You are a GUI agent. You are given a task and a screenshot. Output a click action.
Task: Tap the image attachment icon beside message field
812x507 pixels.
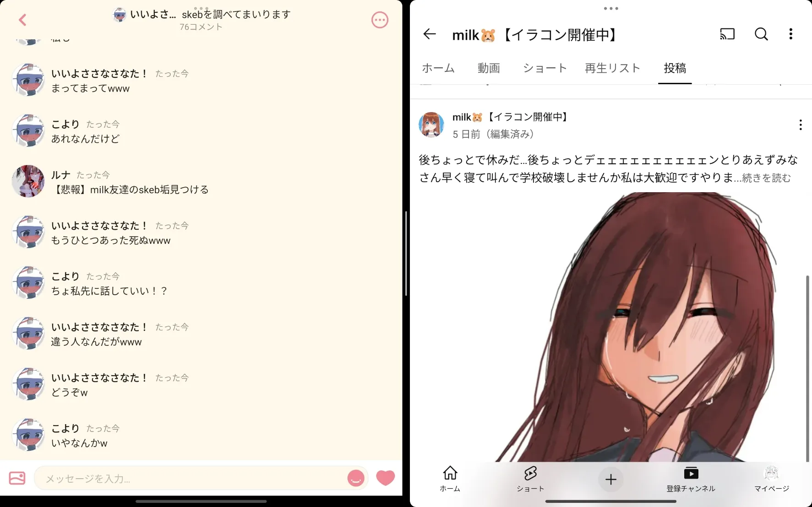17,478
